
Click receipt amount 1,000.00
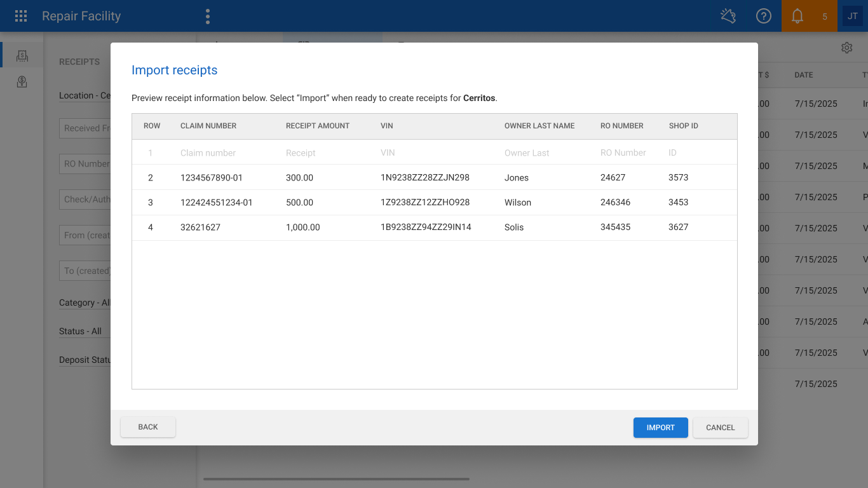pyautogui.click(x=303, y=227)
